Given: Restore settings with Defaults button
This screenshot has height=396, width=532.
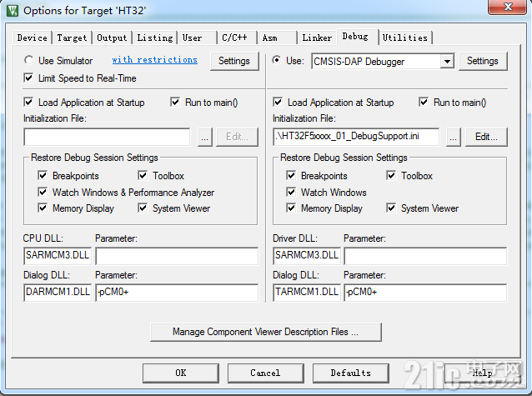Looking at the screenshot, I should point(351,373).
